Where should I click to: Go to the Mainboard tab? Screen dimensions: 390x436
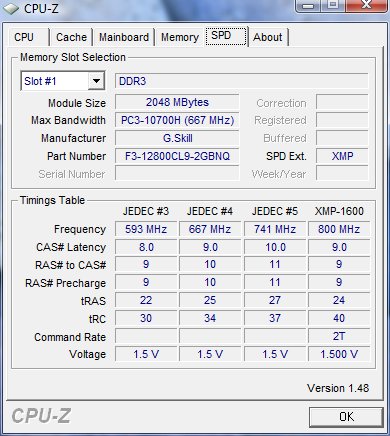coord(124,37)
